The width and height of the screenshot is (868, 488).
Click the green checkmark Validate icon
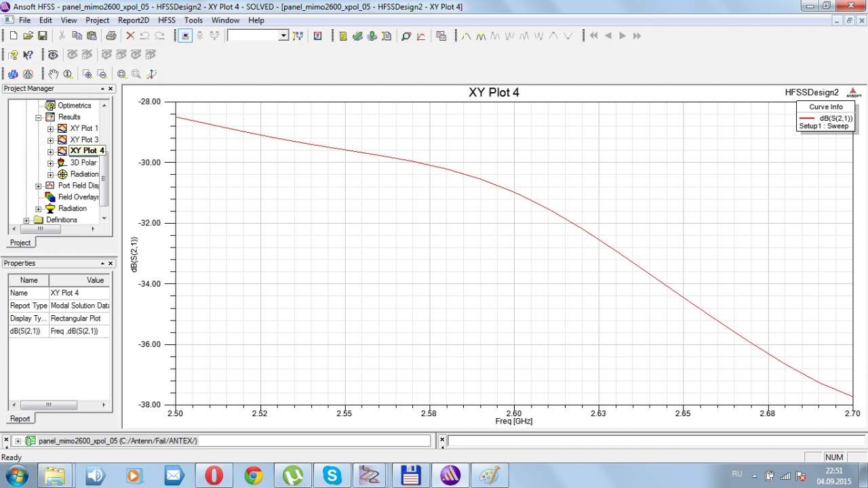[357, 36]
